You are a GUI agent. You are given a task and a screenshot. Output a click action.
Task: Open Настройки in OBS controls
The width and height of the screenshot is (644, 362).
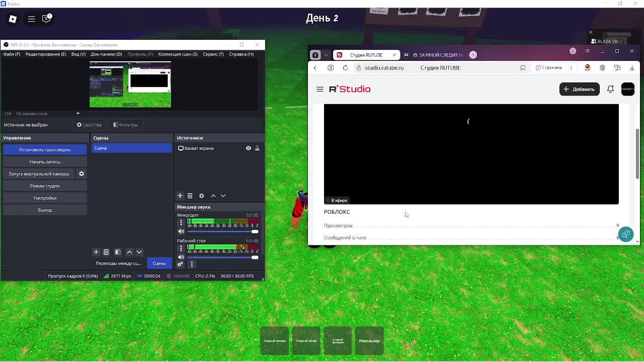[x=45, y=198]
